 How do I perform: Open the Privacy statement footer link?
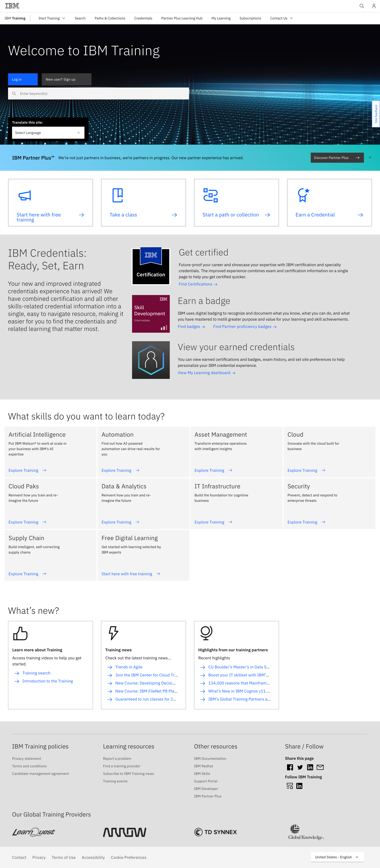pyautogui.click(x=27, y=759)
